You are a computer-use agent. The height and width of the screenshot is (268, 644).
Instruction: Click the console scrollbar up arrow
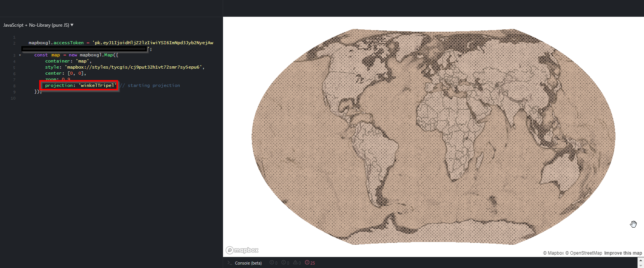(x=641, y=260)
